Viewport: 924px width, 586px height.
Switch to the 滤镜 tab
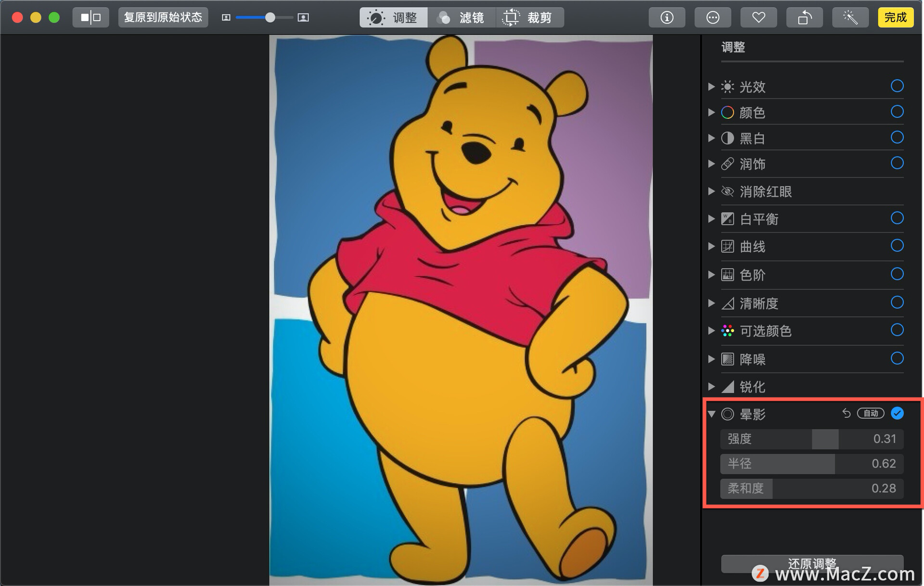[x=461, y=18]
